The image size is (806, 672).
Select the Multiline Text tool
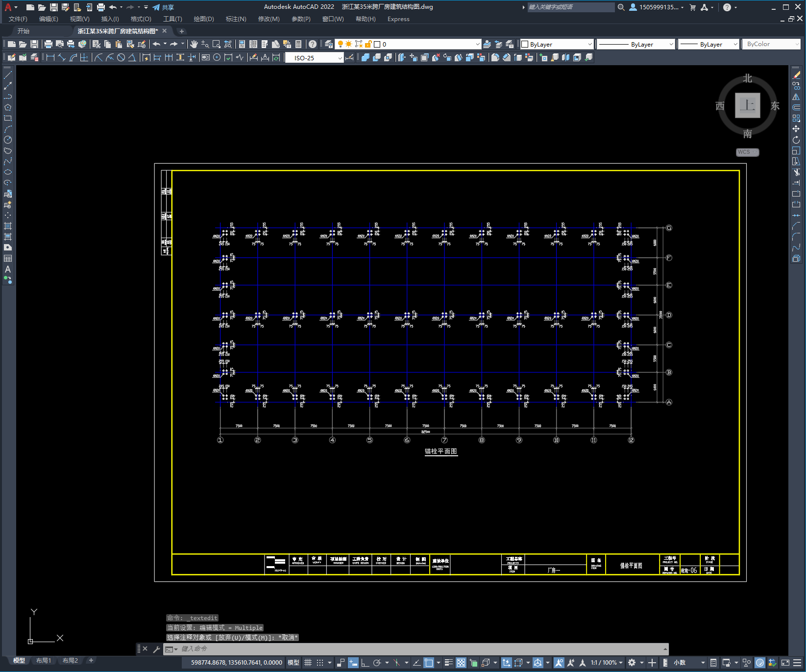(x=8, y=269)
